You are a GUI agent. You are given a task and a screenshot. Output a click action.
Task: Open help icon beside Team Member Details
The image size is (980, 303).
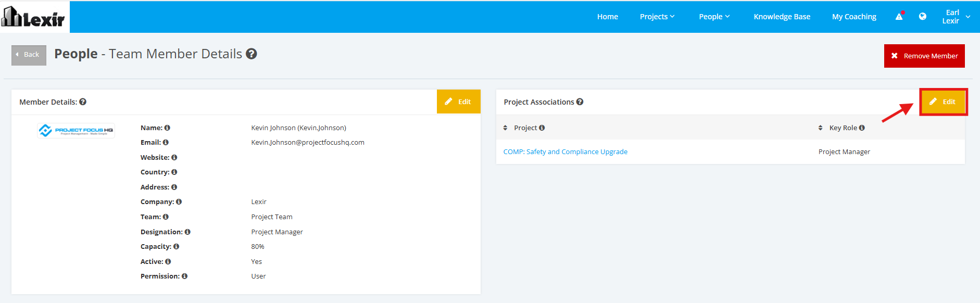tap(252, 54)
